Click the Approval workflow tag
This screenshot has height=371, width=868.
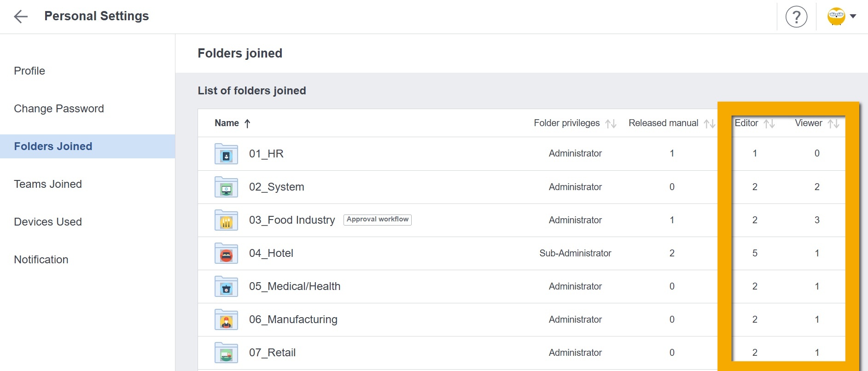[x=378, y=220]
